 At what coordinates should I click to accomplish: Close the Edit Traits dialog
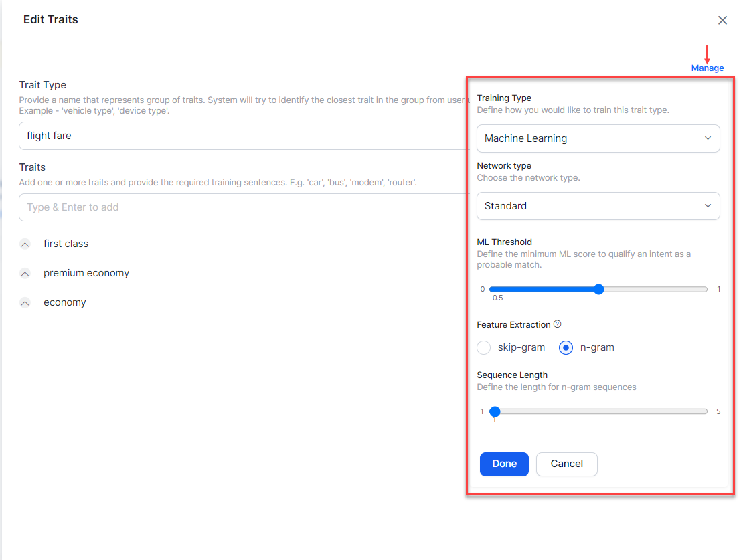point(722,20)
